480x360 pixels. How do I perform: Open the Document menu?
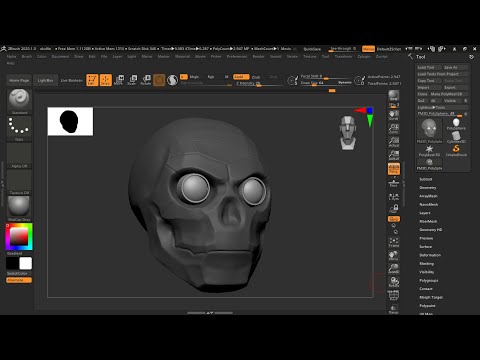tap(60, 57)
